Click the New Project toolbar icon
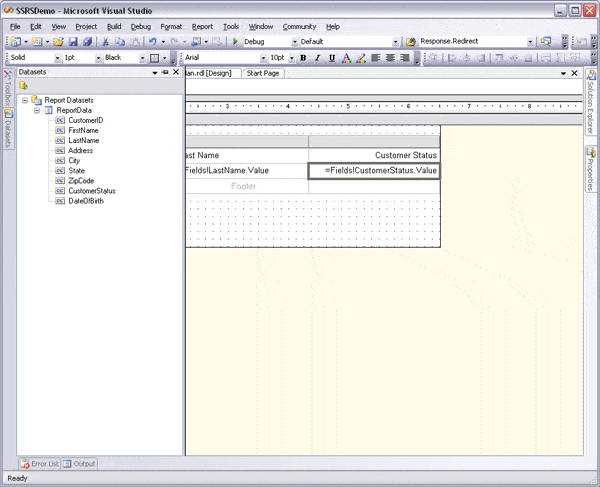600x487 pixels. pos(16,41)
